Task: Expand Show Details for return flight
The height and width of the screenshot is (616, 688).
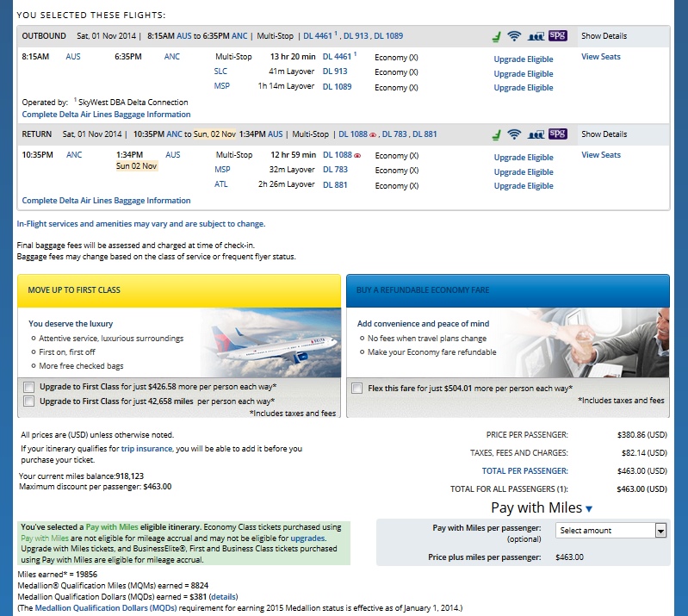Action: [x=604, y=134]
